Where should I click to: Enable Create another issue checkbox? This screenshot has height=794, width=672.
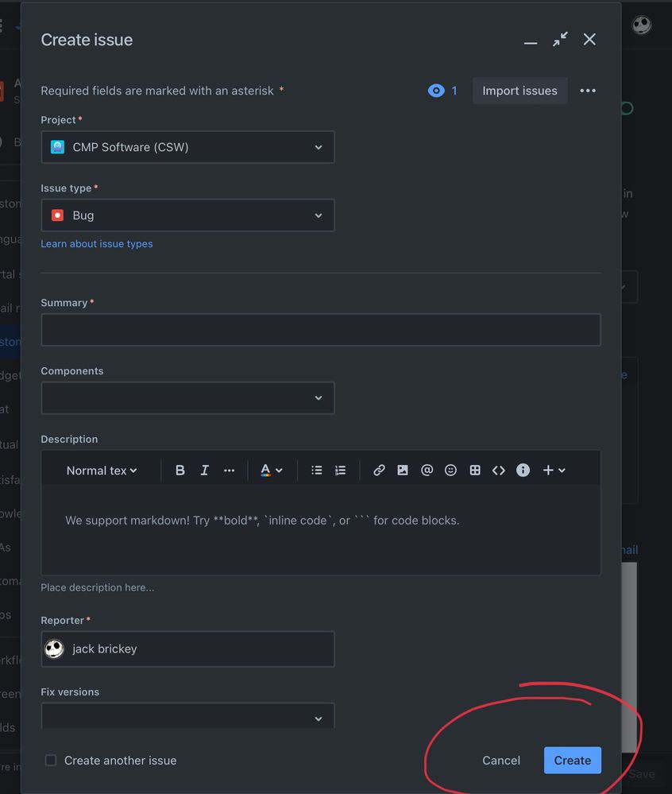51,760
